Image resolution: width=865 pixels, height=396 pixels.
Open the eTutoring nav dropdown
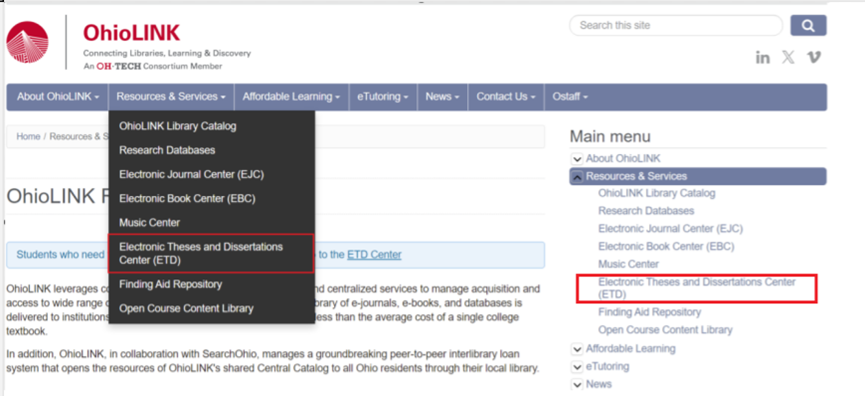click(383, 97)
